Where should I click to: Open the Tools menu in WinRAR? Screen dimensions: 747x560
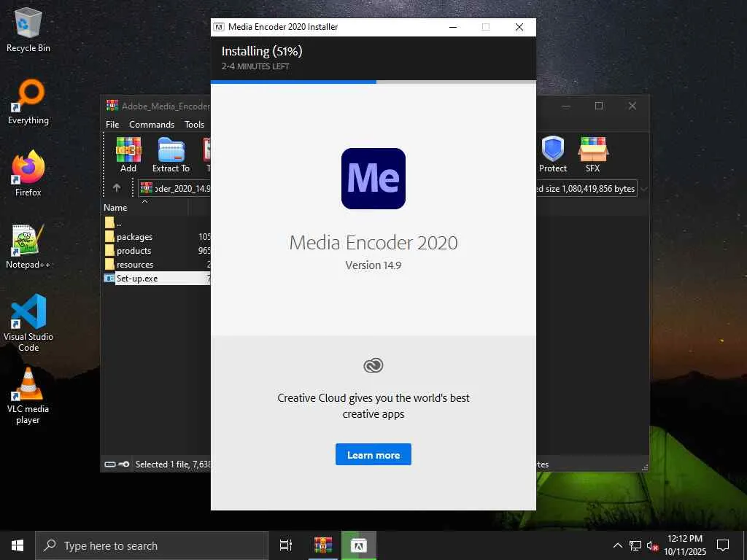(x=194, y=124)
